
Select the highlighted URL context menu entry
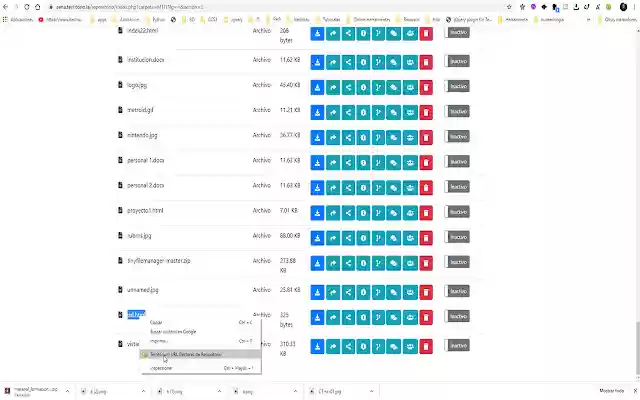click(x=201, y=354)
